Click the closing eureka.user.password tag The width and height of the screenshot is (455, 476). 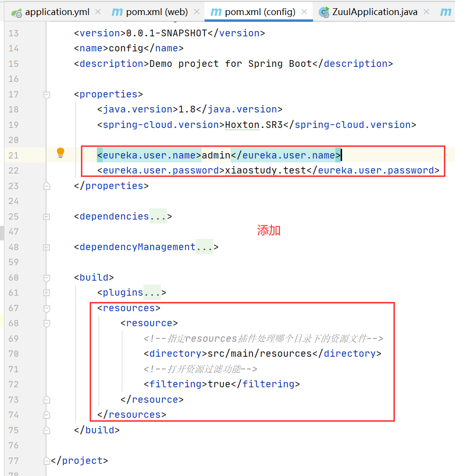(373, 170)
